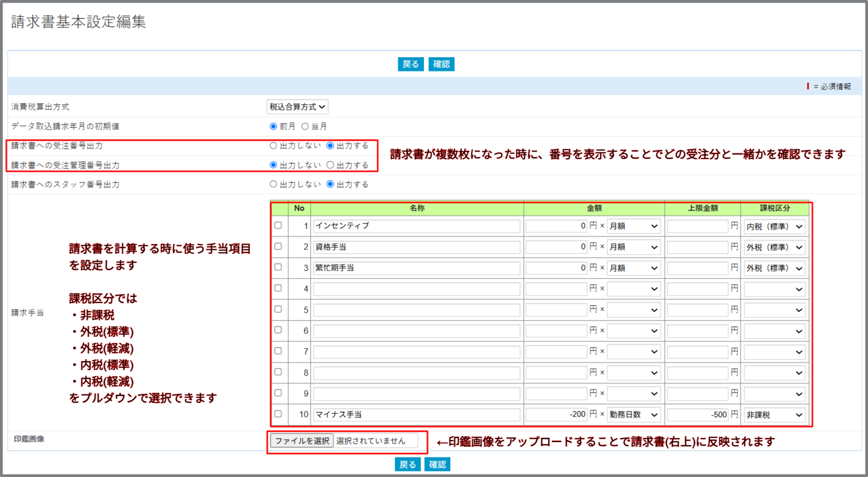Select 出力しない for 受注管理番号出力
The height and width of the screenshot is (477, 868).
tap(273, 164)
